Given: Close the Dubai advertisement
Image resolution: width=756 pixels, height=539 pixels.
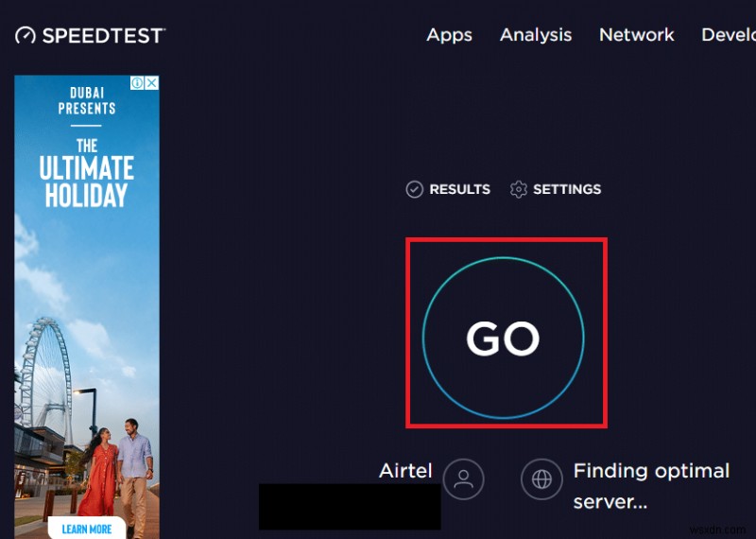Looking at the screenshot, I should (x=151, y=83).
